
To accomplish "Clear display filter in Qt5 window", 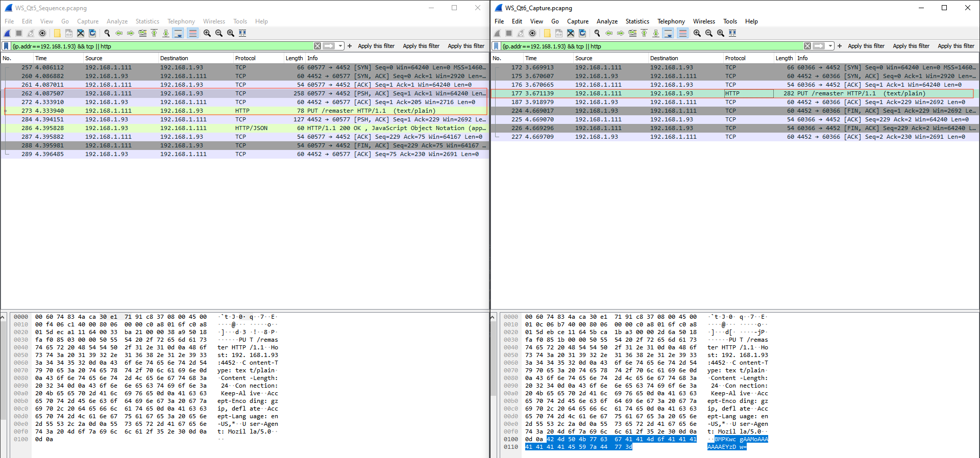I will [x=317, y=46].
